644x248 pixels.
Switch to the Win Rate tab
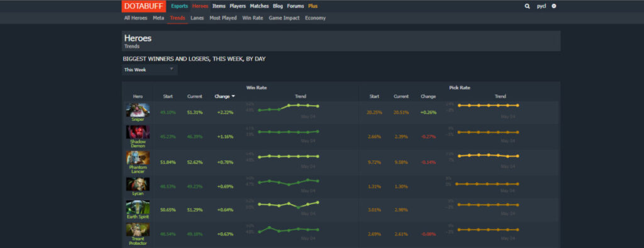pyautogui.click(x=253, y=18)
